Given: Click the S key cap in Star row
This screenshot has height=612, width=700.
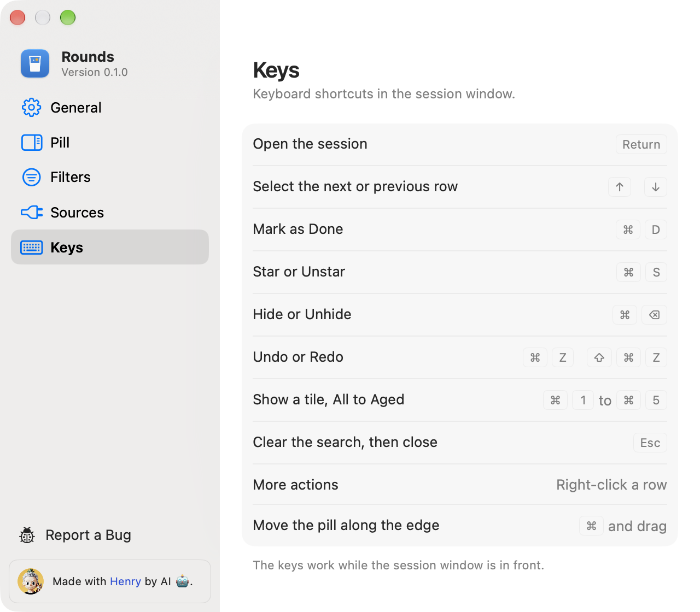Looking at the screenshot, I should click(656, 272).
